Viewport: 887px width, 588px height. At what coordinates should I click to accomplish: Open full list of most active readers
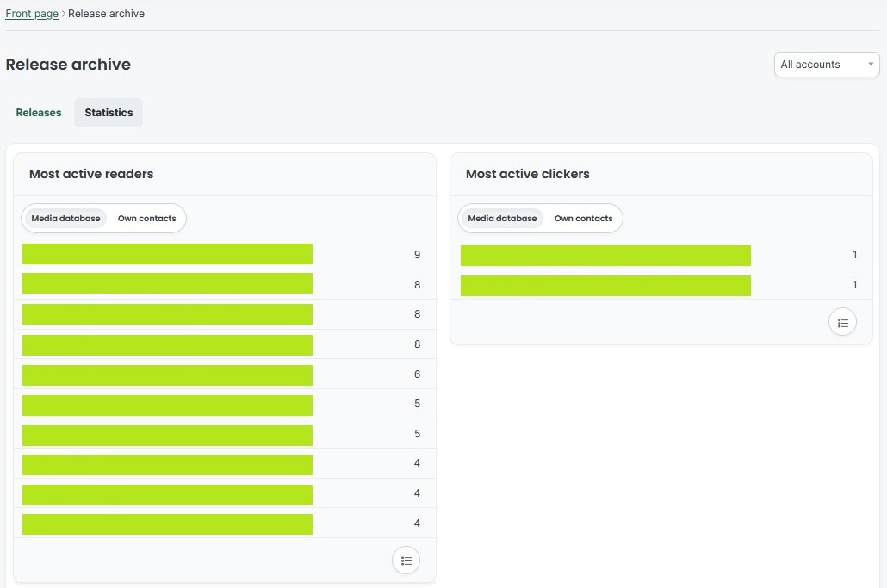(406, 560)
